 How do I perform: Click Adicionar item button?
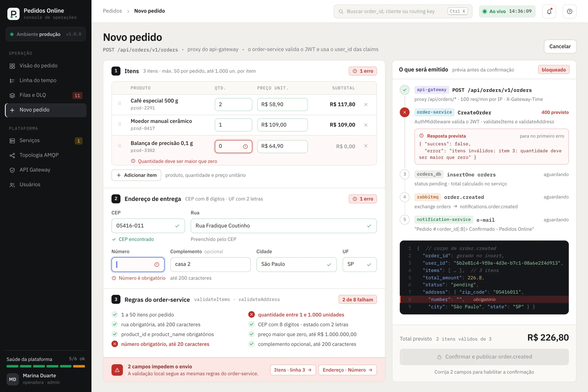136,175
